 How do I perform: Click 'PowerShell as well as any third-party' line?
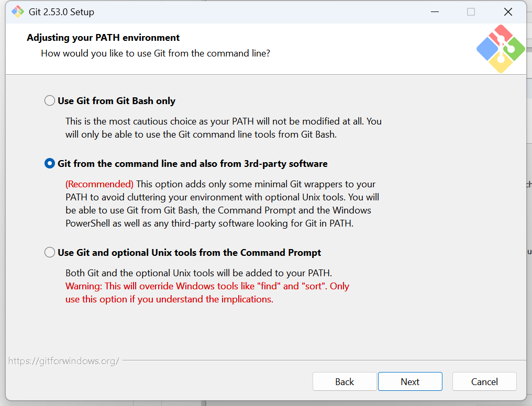[209, 223]
